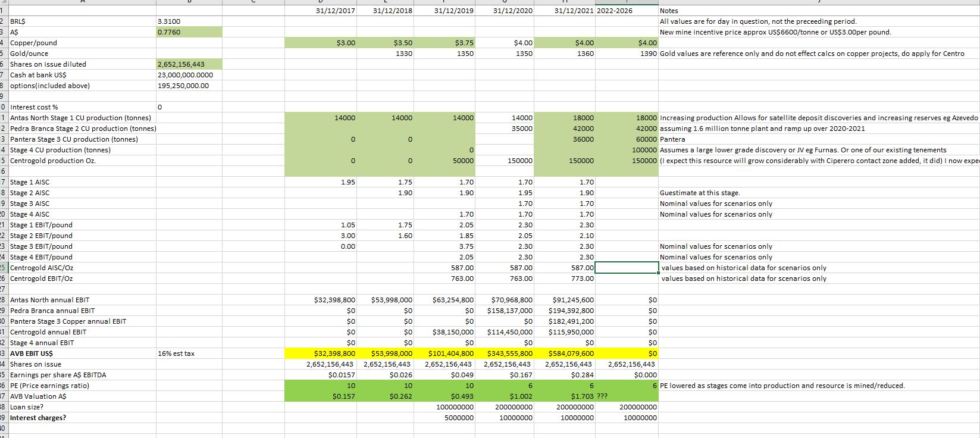Click the 'assuming 1.6 million tonne plant' note

762,129
